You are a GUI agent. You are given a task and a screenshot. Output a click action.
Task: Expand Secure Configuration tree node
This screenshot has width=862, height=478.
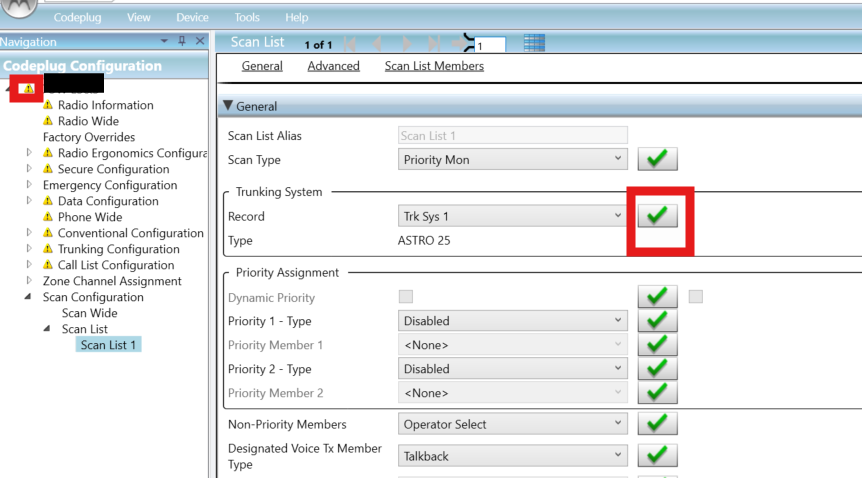(29, 168)
